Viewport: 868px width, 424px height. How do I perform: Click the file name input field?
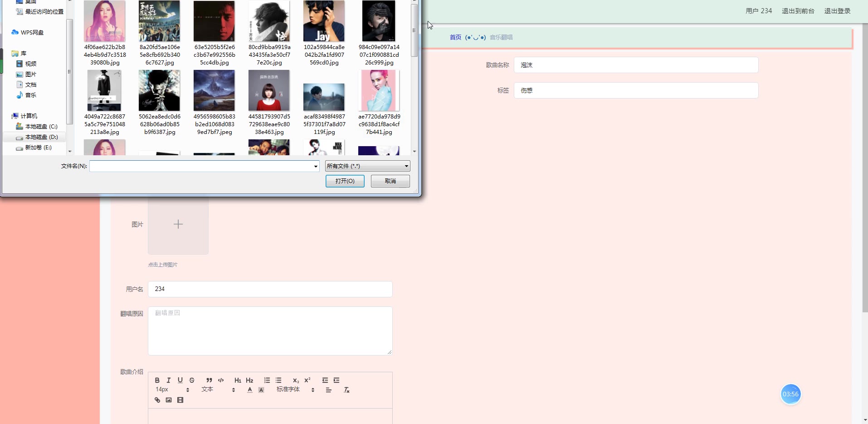click(201, 166)
